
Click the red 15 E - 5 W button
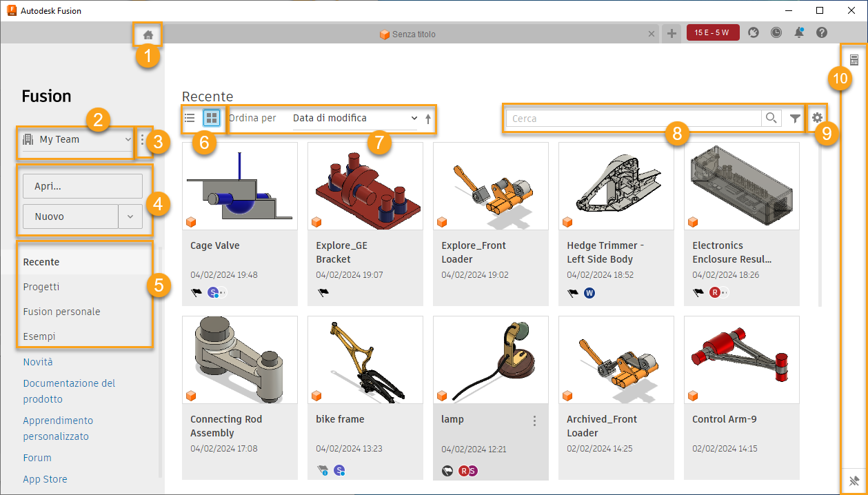tap(713, 32)
